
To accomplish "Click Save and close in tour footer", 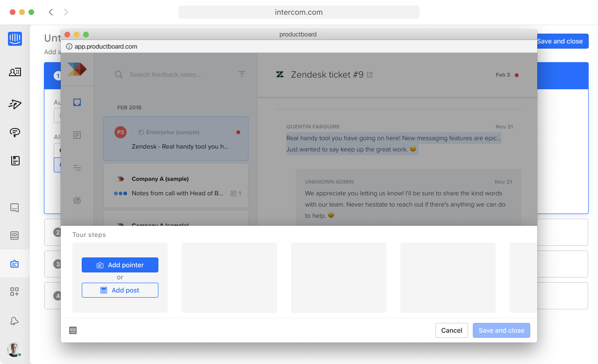I will pyautogui.click(x=501, y=330).
